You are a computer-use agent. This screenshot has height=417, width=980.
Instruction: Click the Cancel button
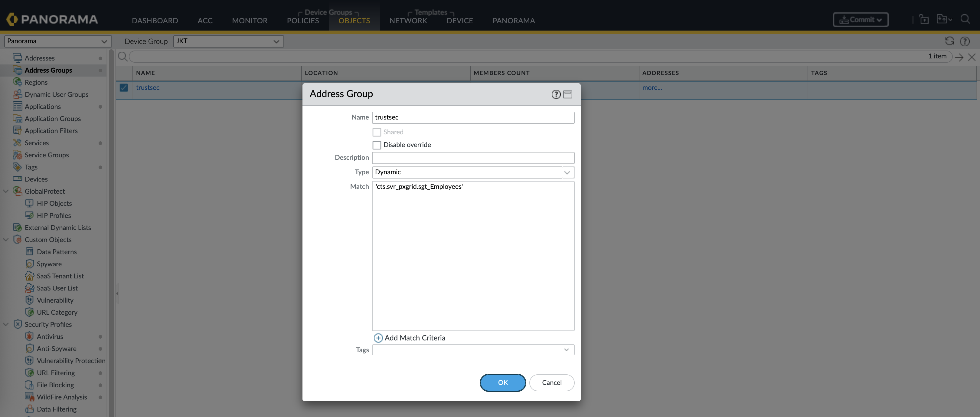click(551, 383)
